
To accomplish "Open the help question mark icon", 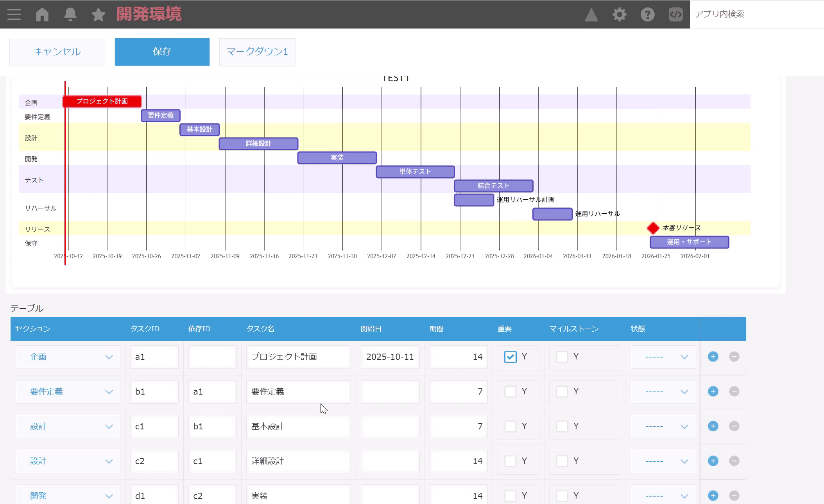I will 647,14.
